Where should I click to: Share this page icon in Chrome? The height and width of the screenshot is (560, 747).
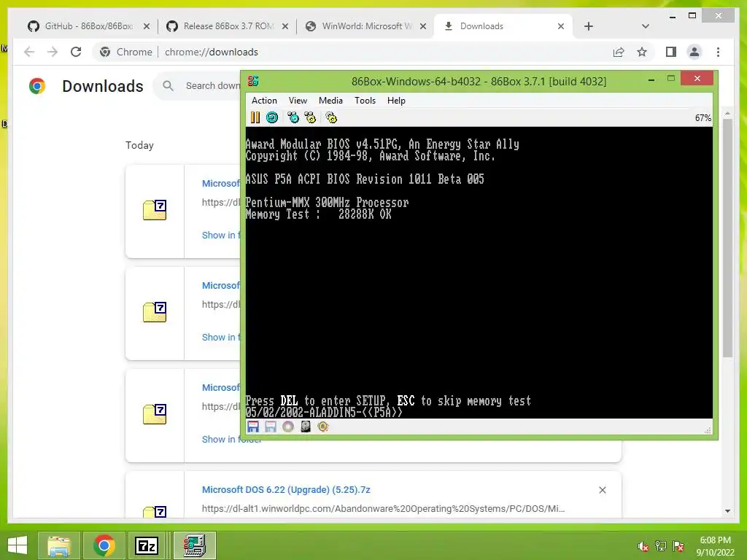[x=619, y=52]
